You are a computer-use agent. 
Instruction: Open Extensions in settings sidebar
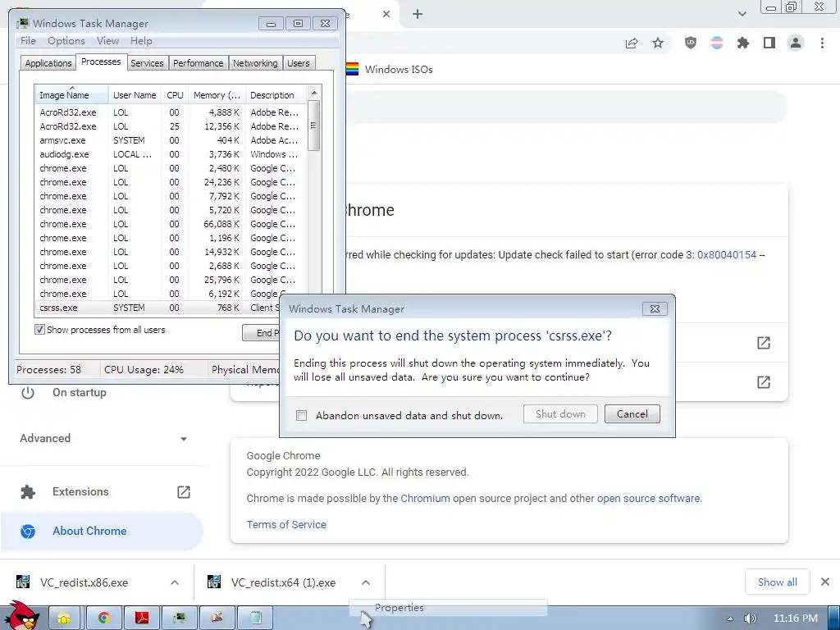(x=80, y=492)
